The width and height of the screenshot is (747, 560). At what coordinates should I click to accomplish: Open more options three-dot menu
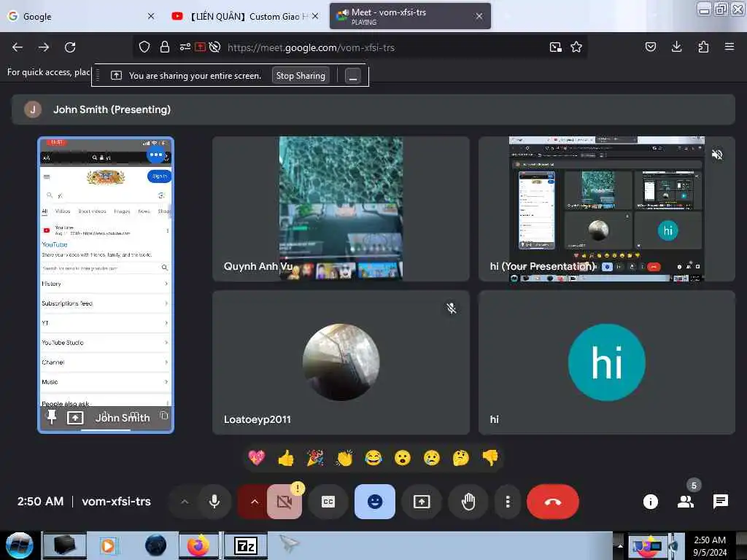(x=508, y=502)
